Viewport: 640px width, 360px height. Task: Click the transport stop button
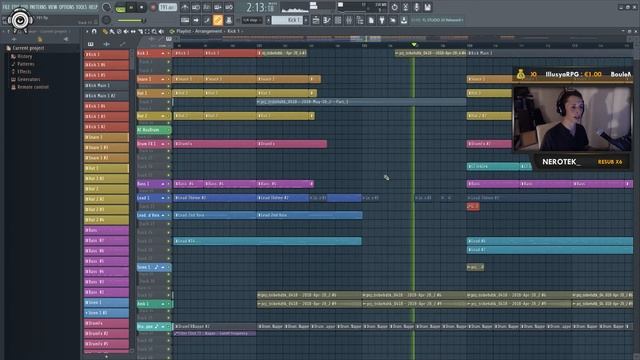click(142, 7)
